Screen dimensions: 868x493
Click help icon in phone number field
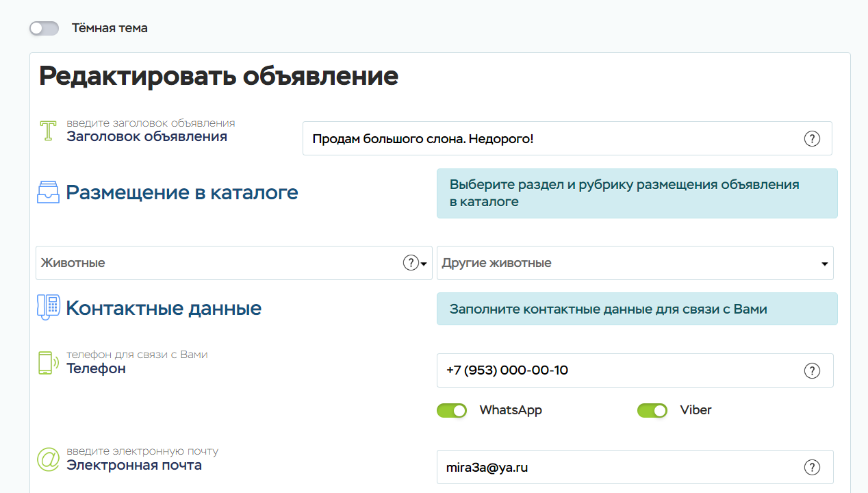pos(811,370)
